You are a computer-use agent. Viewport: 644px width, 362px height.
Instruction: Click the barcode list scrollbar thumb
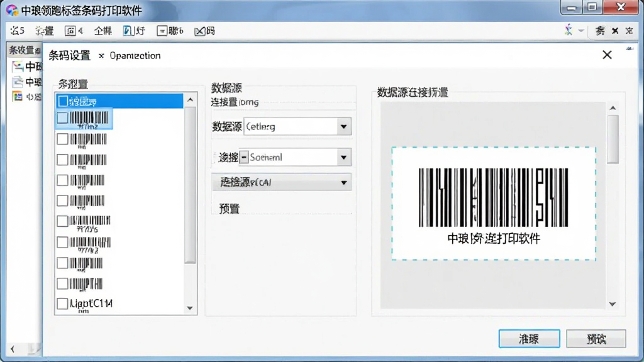190,185
